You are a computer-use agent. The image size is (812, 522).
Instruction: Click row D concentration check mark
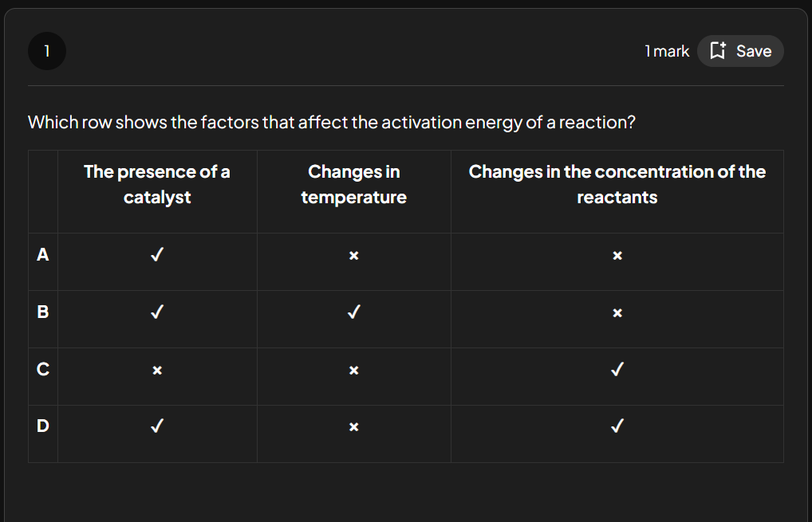coord(617,427)
